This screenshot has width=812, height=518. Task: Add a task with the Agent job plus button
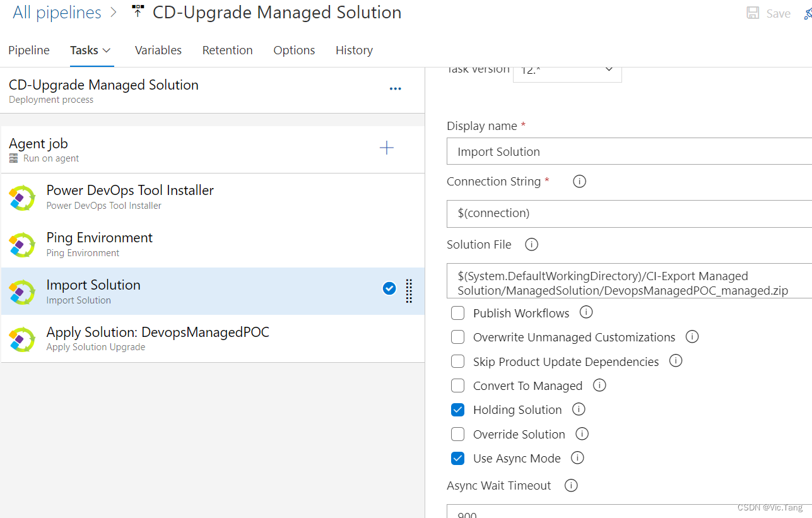(x=386, y=148)
